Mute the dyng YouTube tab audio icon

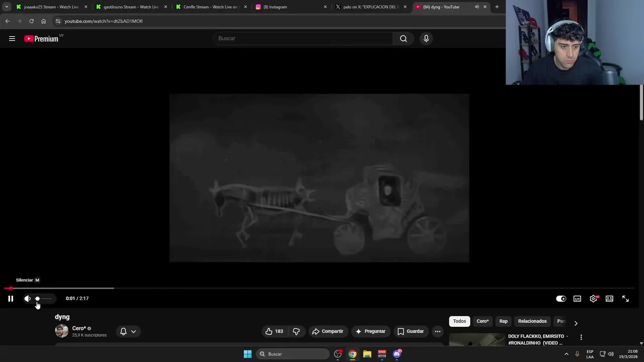tap(476, 7)
